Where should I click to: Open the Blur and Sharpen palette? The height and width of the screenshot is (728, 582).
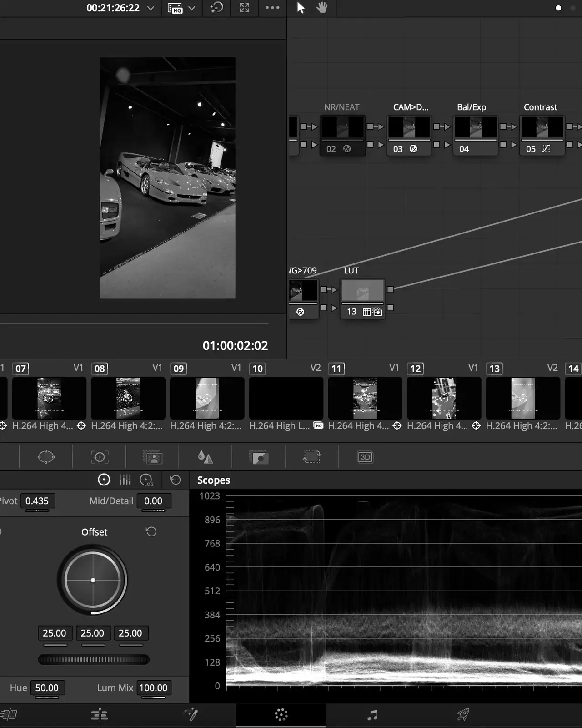pyautogui.click(x=206, y=457)
